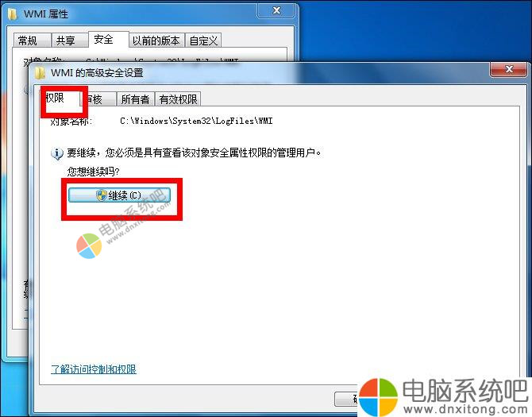Open the 以前的版本 tab
The height and width of the screenshot is (417, 532).
pos(156,41)
